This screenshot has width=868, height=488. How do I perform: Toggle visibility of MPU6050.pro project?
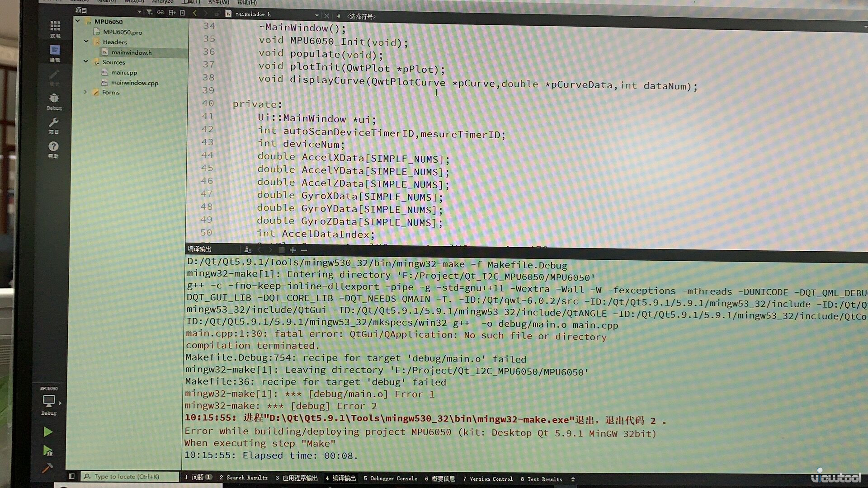[x=78, y=21]
